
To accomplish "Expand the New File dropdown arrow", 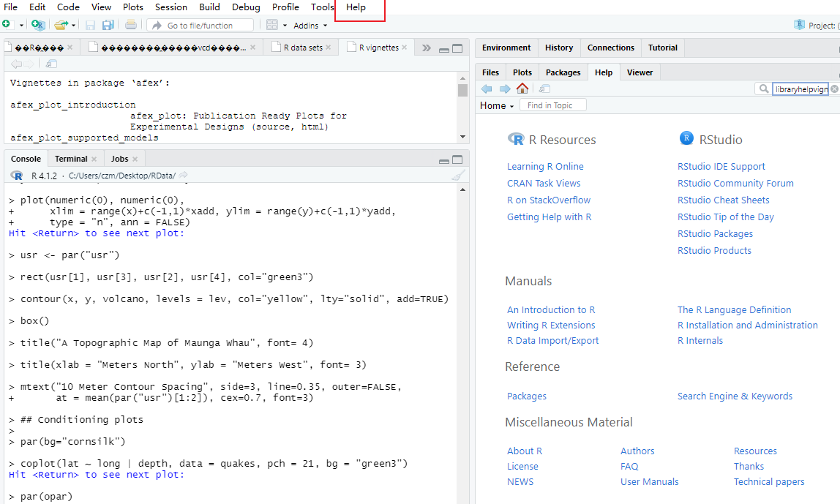I will pos(21,25).
